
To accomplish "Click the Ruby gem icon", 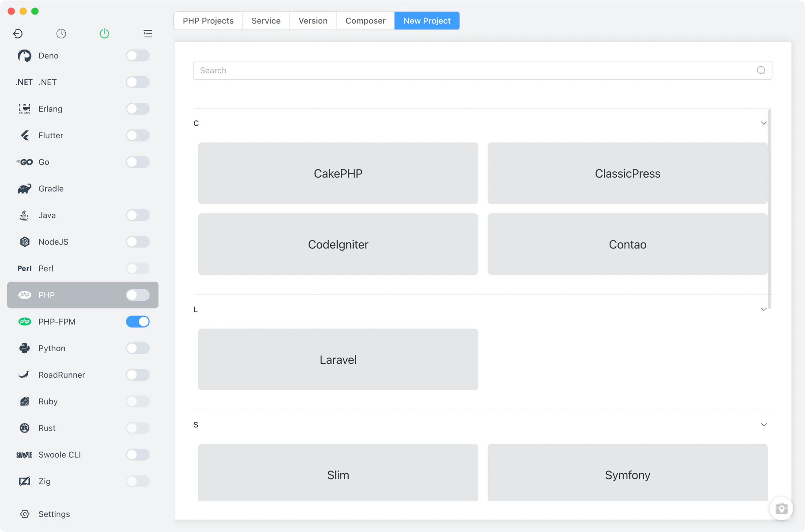I will tap(24, 401).
